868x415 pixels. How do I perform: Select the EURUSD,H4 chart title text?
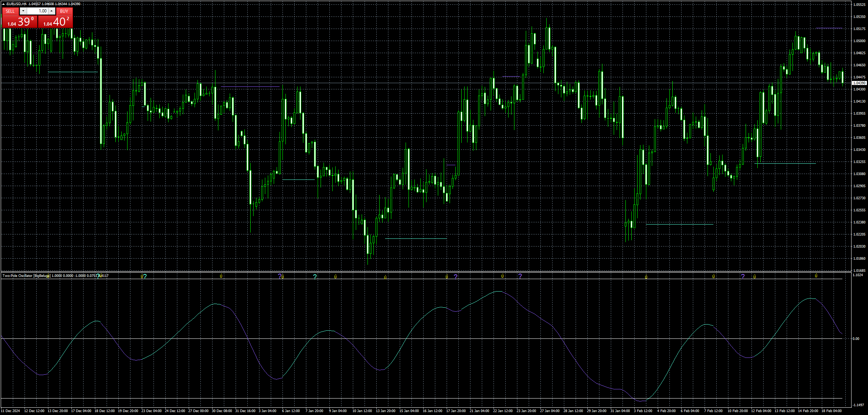(x=16, y=4)
